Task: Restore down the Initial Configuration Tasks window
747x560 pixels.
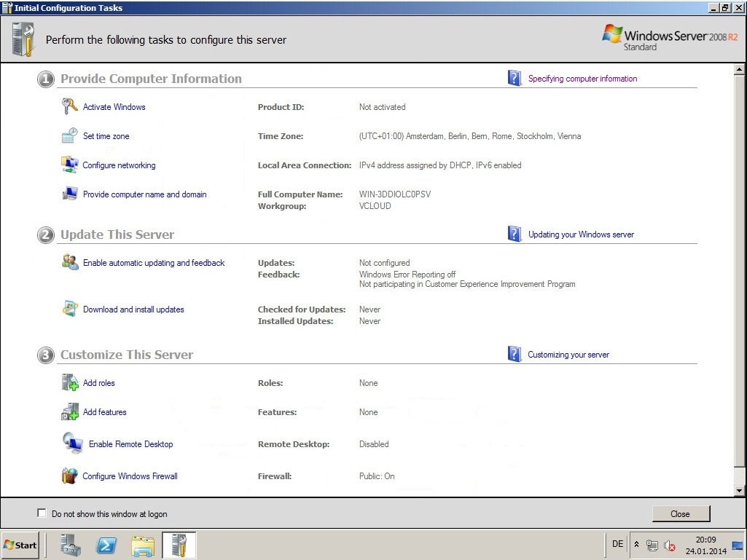Action: [x=725, y=7]
